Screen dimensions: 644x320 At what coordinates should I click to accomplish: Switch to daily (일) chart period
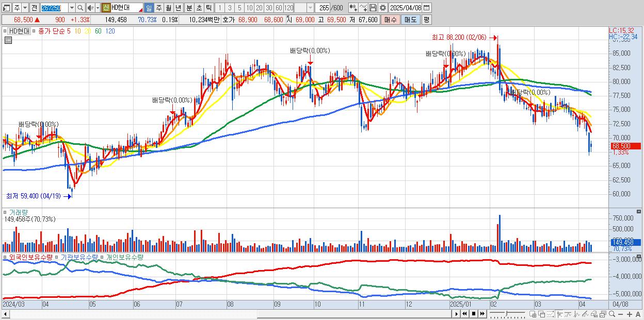pyautogui.click(x=149, y=8)
